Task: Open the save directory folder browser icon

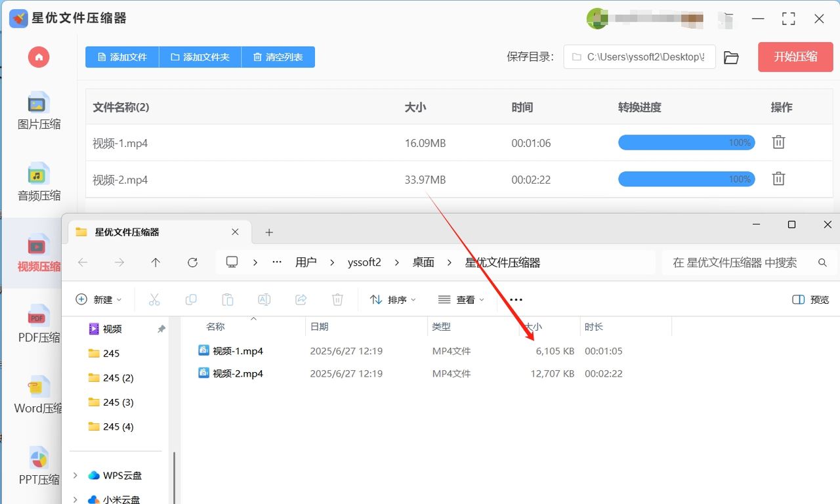Action: [x=731, y=57]
